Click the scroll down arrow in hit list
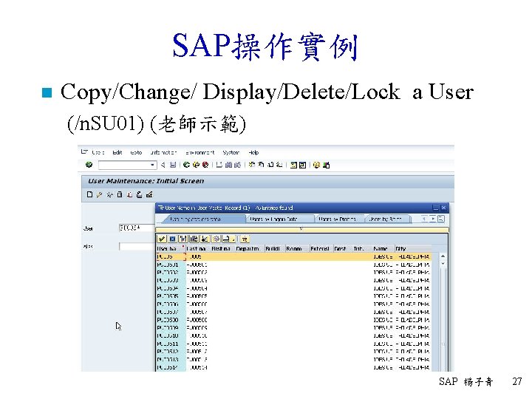 click(x=443, y=264)
